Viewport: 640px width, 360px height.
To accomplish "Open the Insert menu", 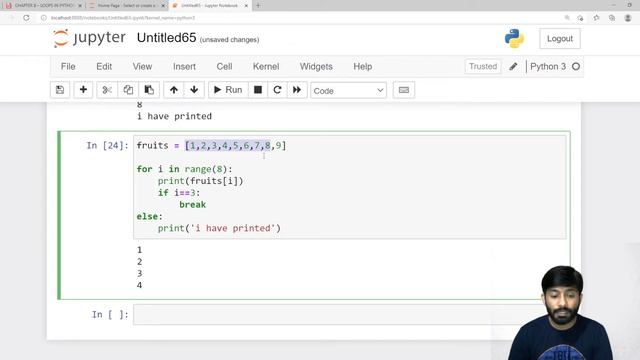I will (184, 67).
